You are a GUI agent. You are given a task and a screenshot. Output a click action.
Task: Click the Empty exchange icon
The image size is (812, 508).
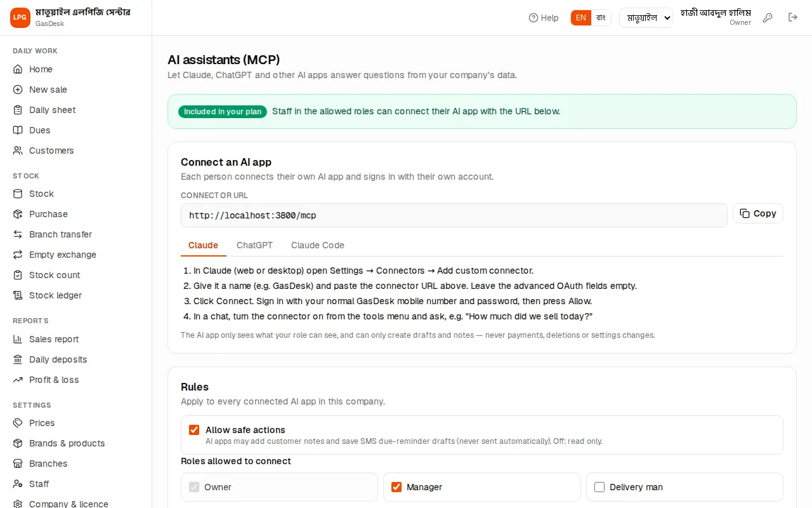(x=18, y=255)
